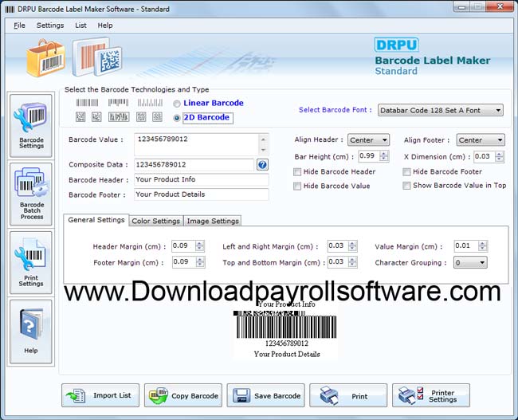The image size is (518, 420).
Task: Adjust the X Dimension stepper arrows
Action: 500,156
